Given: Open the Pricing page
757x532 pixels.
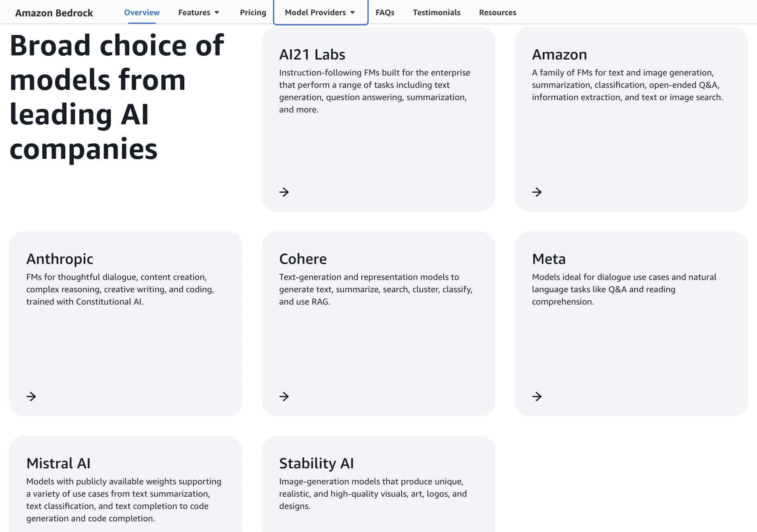Looking at the screenshot, I should 253,12.
